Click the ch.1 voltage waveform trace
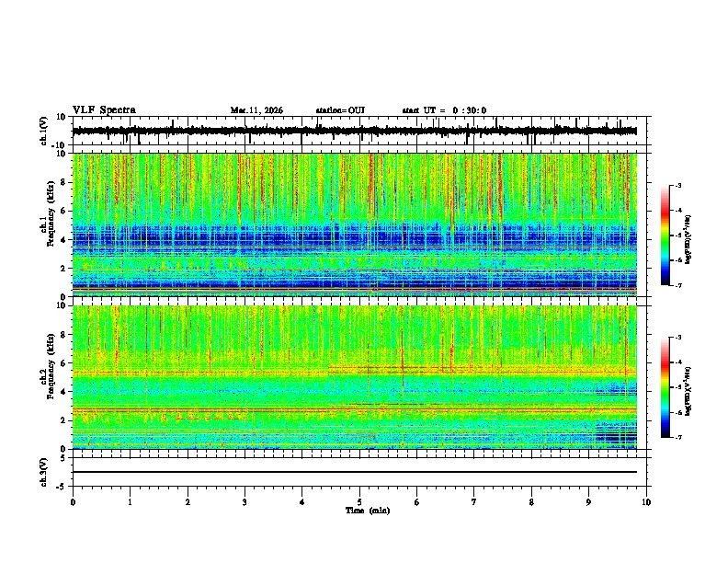Viewport: 728px width, 563px height. pyautogui.click(x=355, y=131)
